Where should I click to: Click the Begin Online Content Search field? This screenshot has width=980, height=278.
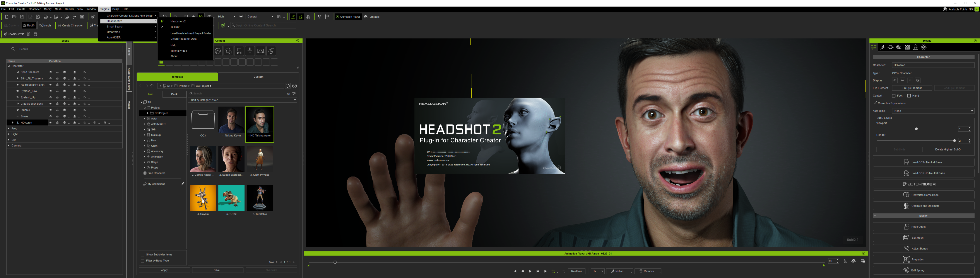[263, 25]
